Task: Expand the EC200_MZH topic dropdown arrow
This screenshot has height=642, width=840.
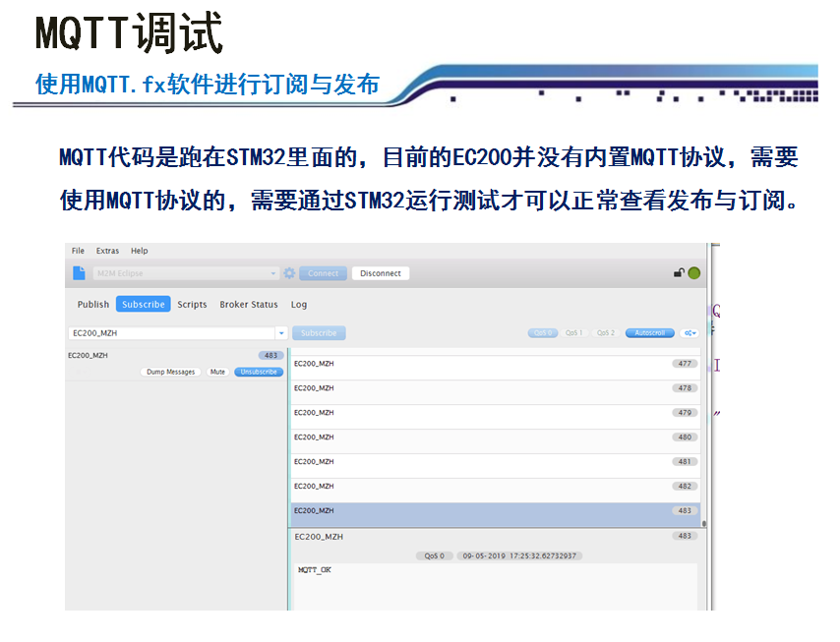Action: click(281, 333)
